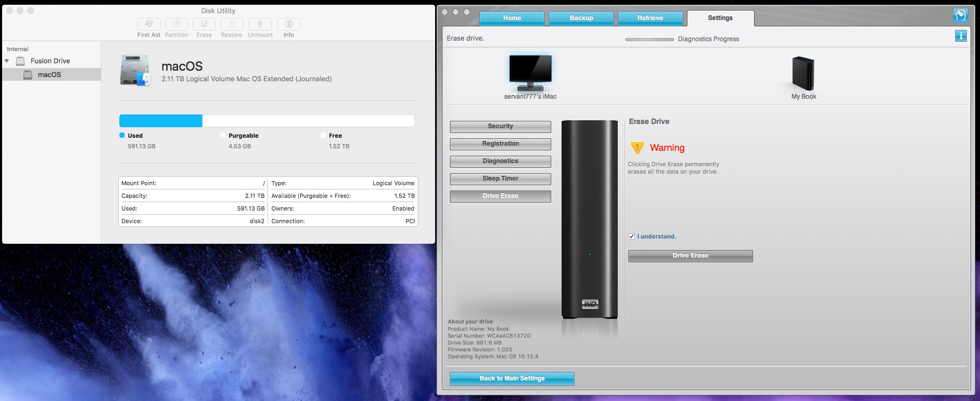The height and width of the screenshot is (401, 980).
Task: Click the Purgeable legend swatch
Action: point(223,135)
